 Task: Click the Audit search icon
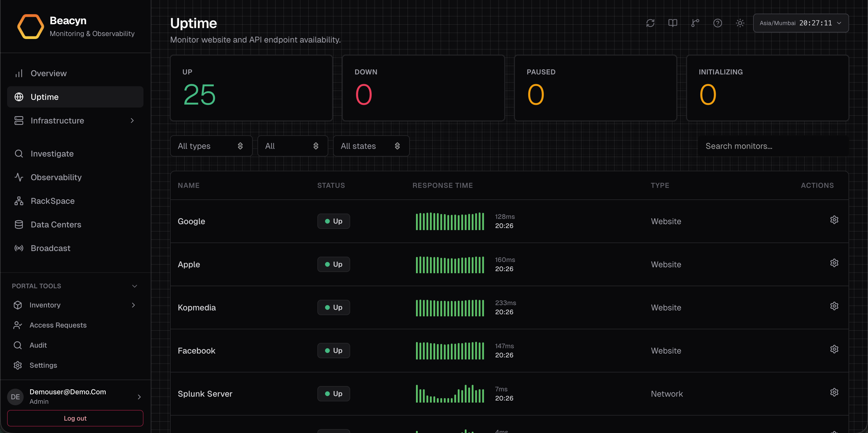17,345
